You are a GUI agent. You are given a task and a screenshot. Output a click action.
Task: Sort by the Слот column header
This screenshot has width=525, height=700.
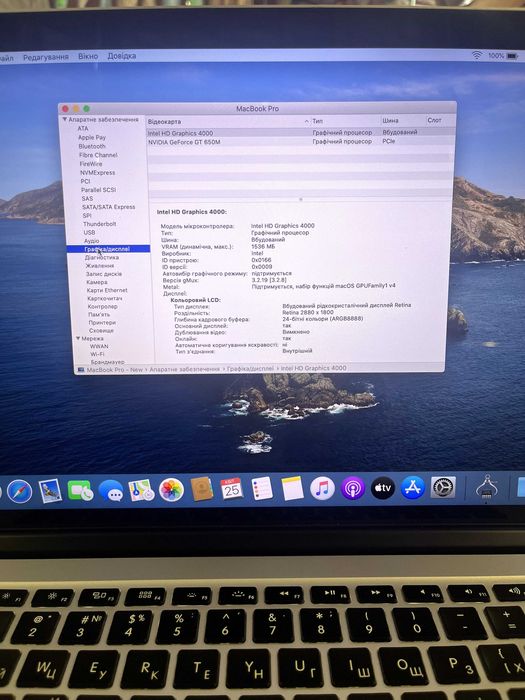[440, 120]
